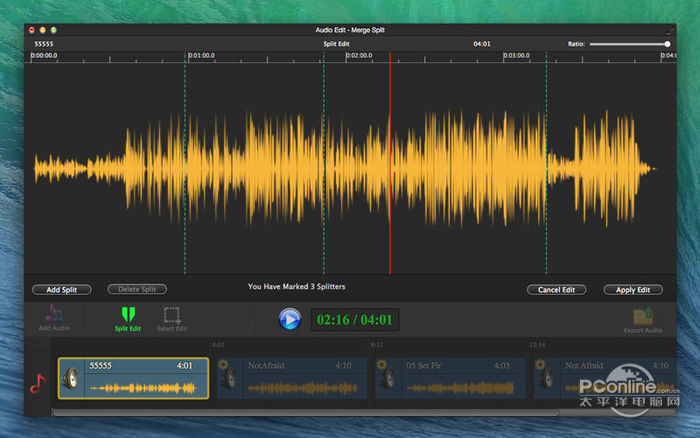Click speaker icon on 05 Set Fir clip
The image size is (700, 438).
390,379
